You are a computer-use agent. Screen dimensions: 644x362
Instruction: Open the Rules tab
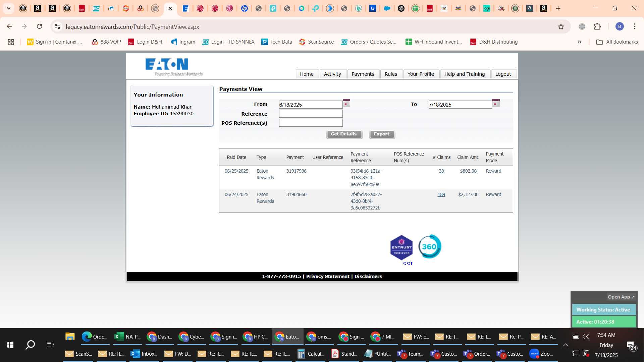[x=391, y=74]
